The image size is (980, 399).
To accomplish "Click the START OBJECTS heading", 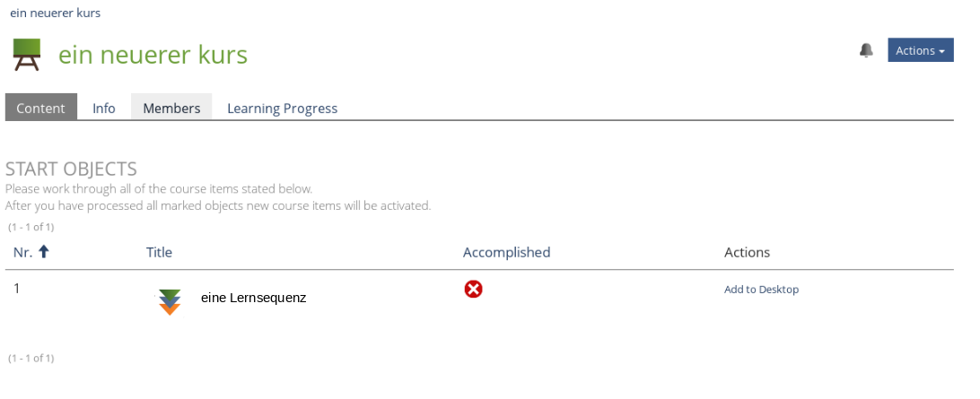I will click(x=71, y=169).
